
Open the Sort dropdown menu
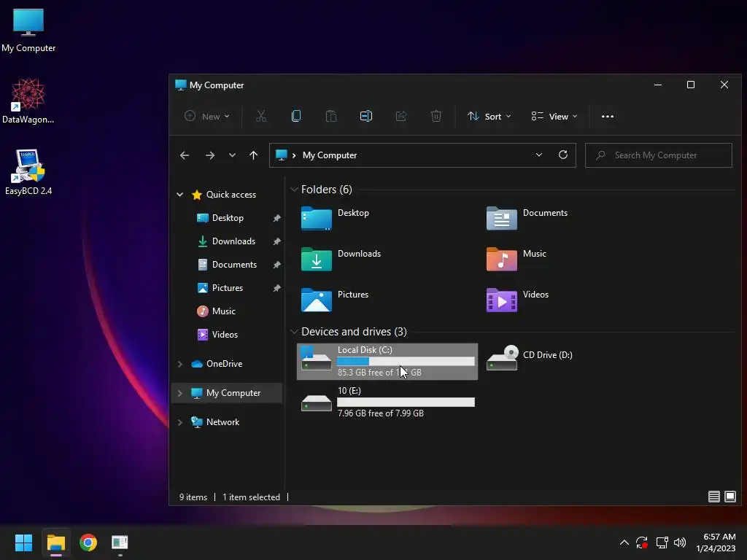tap(489, 116)
